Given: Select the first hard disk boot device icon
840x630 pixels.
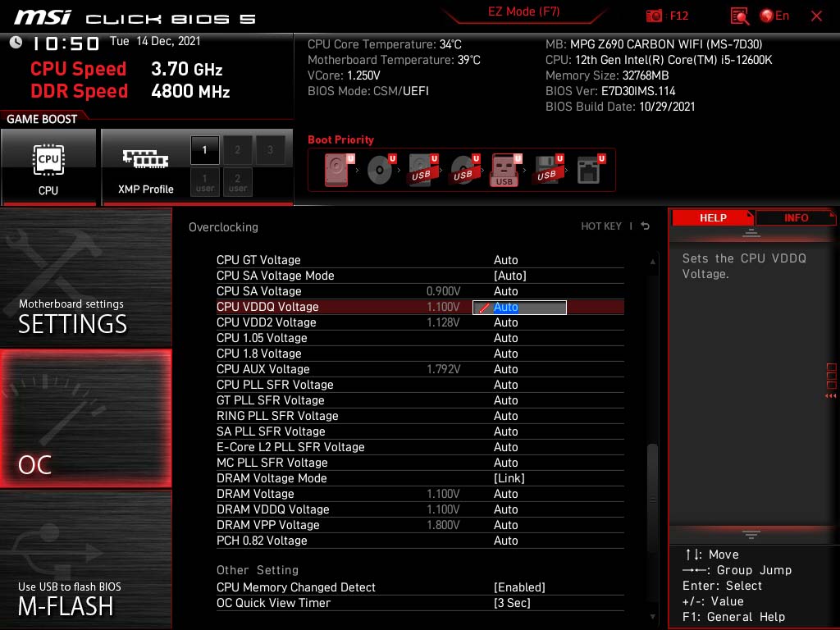Looking at the screenshot, I should [x=338, y=170].
